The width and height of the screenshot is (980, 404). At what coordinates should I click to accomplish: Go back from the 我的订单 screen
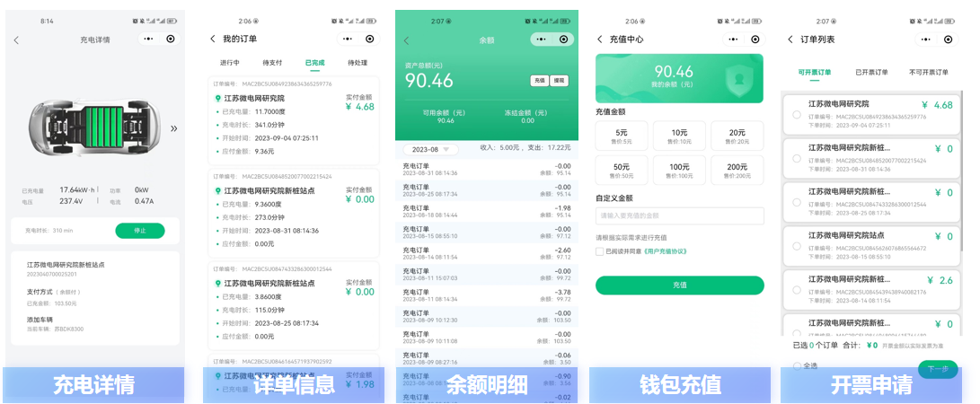point(213,39)
